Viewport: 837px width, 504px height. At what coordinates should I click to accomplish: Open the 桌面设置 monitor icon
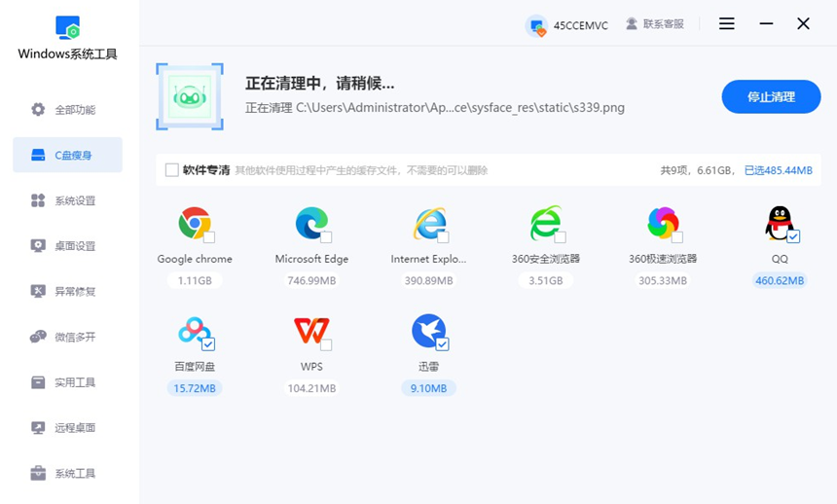(x=38, y=245)
